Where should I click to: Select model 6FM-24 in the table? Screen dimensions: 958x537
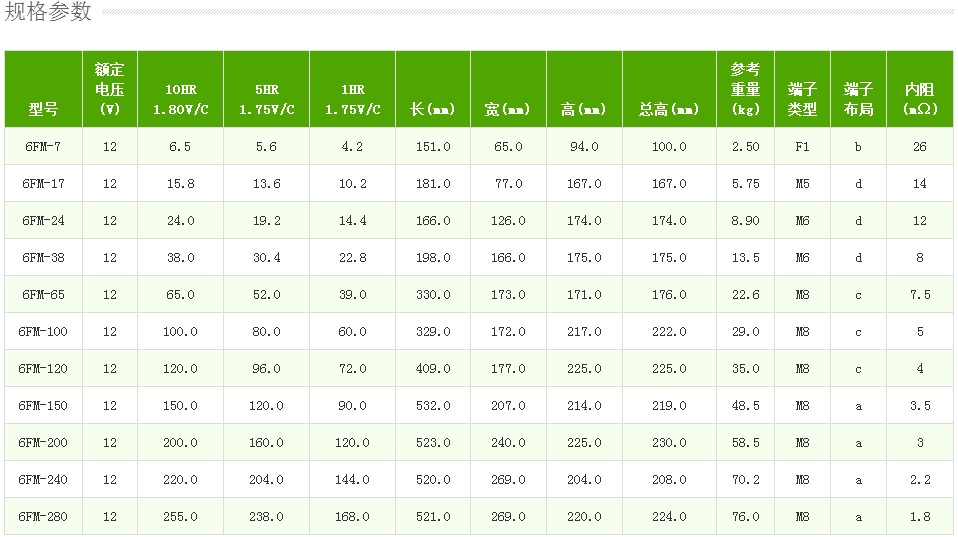43,221
